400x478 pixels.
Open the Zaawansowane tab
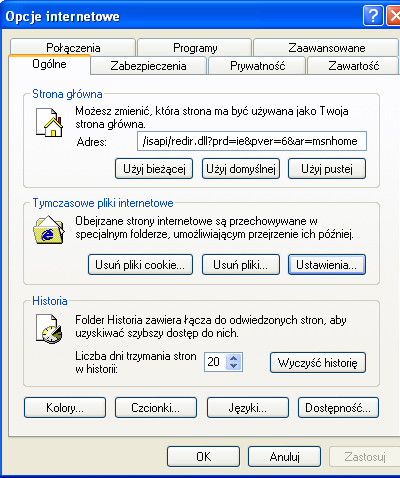326,48
